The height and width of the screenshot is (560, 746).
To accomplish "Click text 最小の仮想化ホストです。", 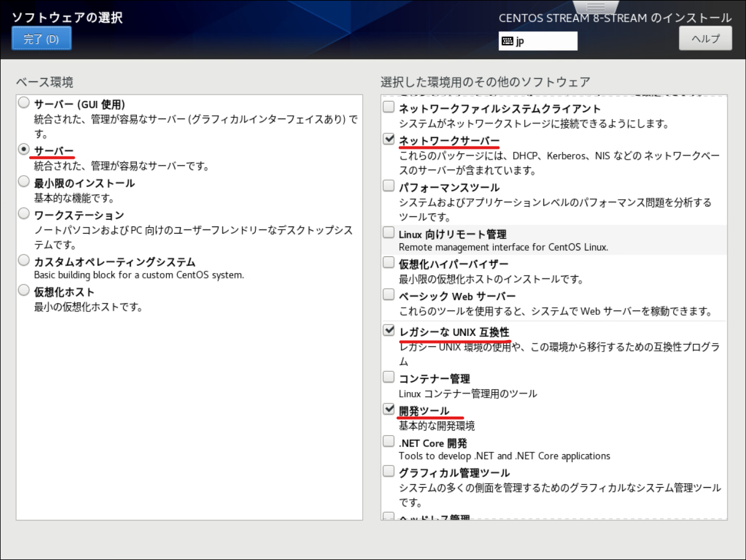I will [x=88, y=307].
